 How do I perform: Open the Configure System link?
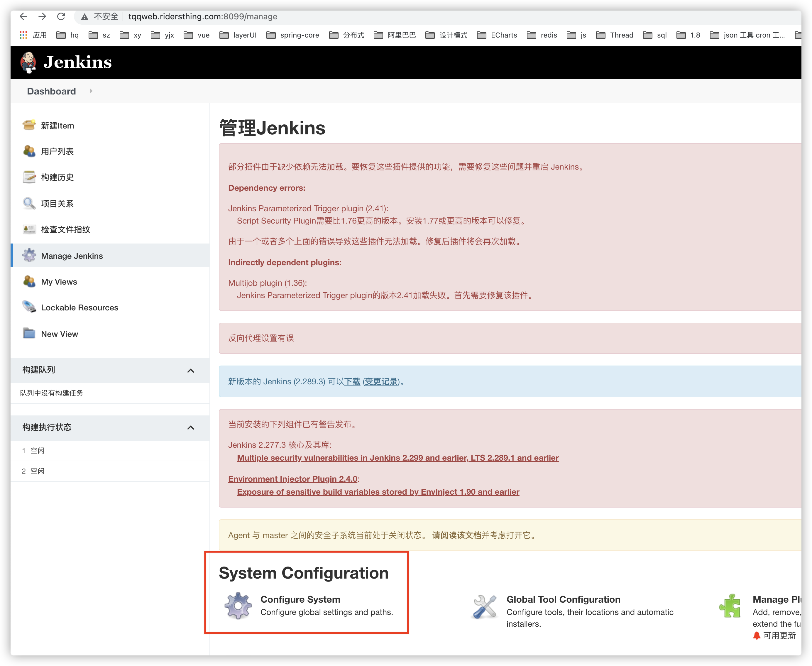pos(300,599)
